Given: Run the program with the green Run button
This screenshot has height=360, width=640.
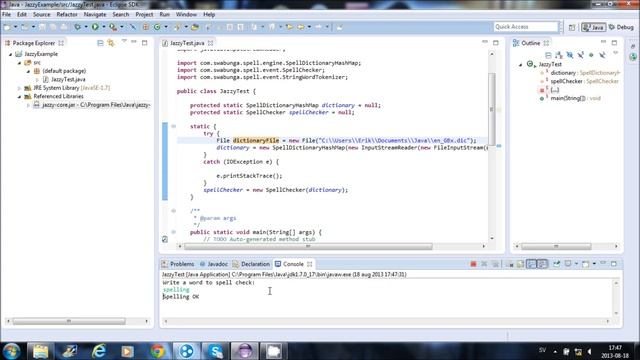Looking at the screenshot, I should pyautogui.click(x=95, y=27).
